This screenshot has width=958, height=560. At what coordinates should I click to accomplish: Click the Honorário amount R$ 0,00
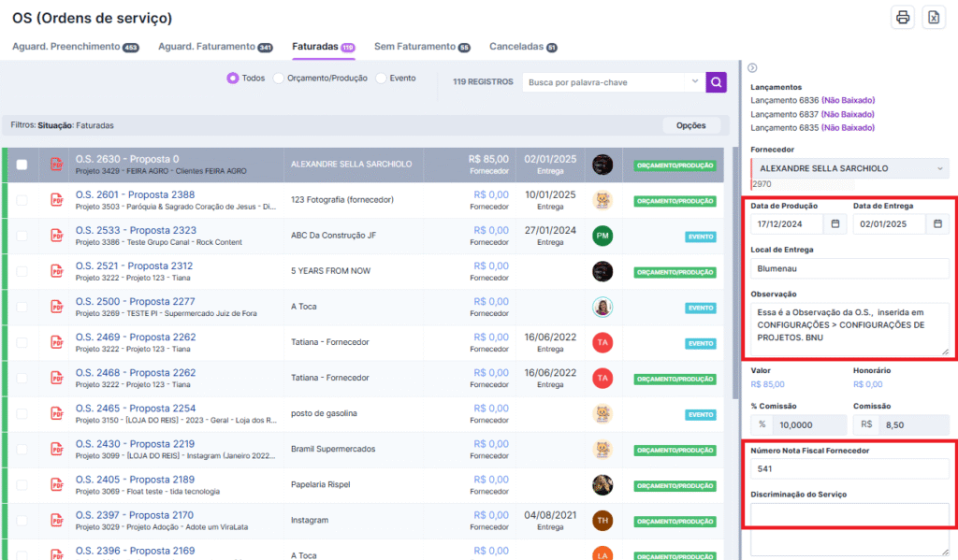pos(867,384)
